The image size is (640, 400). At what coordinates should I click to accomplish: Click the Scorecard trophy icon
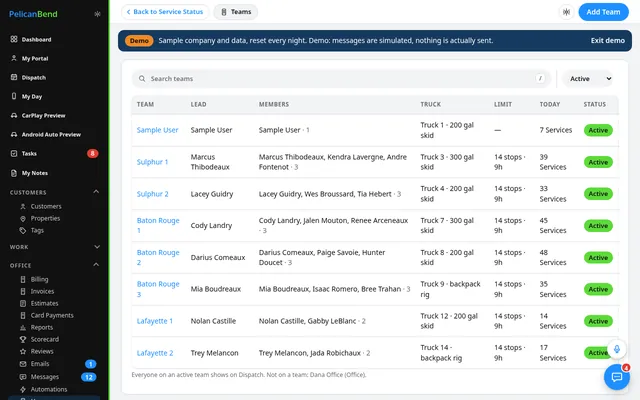23,339
